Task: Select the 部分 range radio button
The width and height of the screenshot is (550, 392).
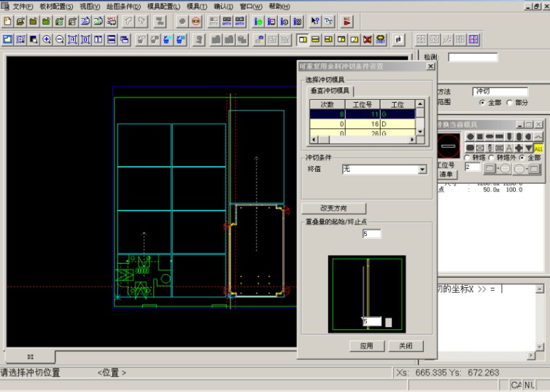Action: point(509,103)
